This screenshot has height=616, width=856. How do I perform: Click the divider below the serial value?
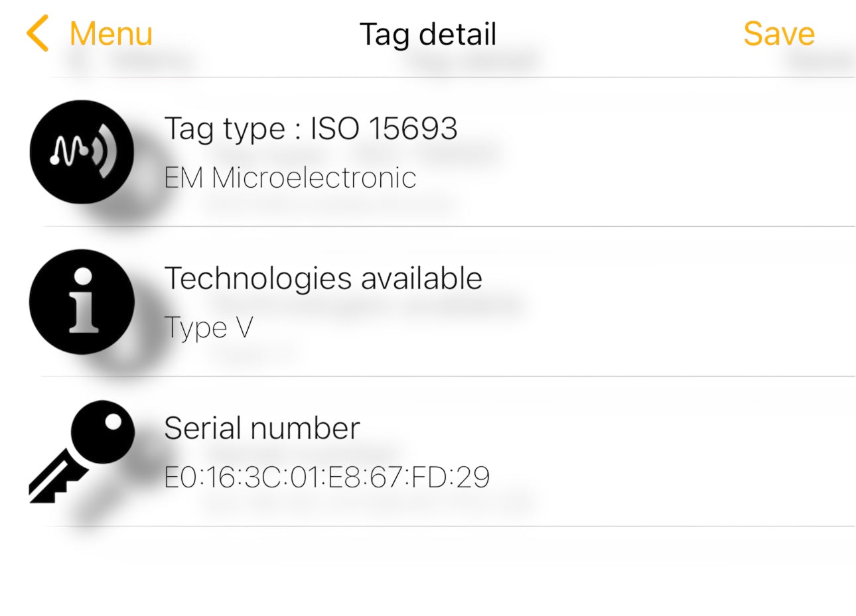pyautogui.click(x=451, y=526)
